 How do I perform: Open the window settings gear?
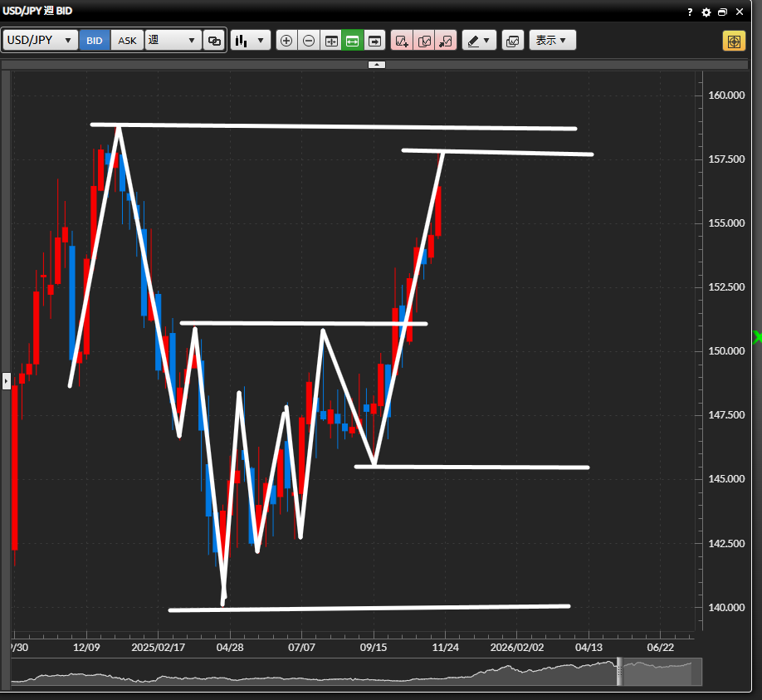tap(706, 12)
